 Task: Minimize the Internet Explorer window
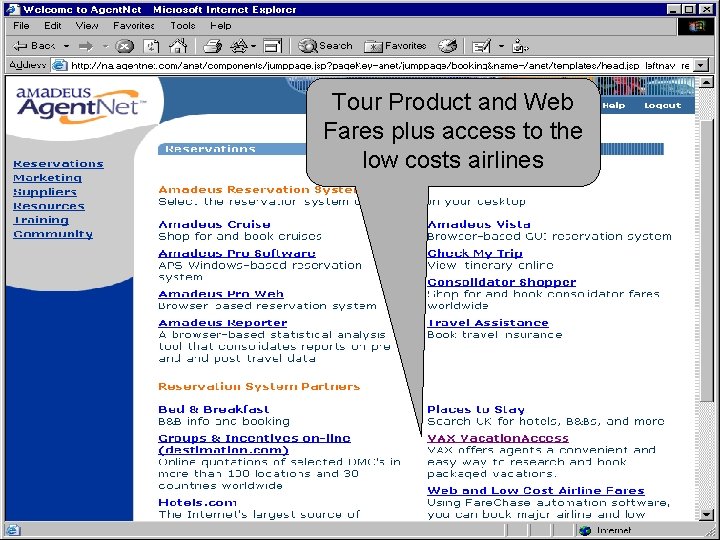point(674,9)
